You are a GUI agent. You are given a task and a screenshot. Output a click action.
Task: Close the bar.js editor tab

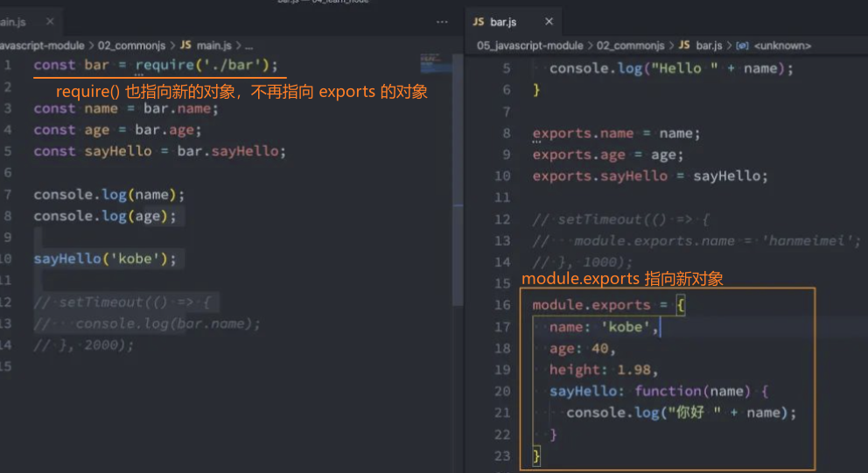point(549,21)
